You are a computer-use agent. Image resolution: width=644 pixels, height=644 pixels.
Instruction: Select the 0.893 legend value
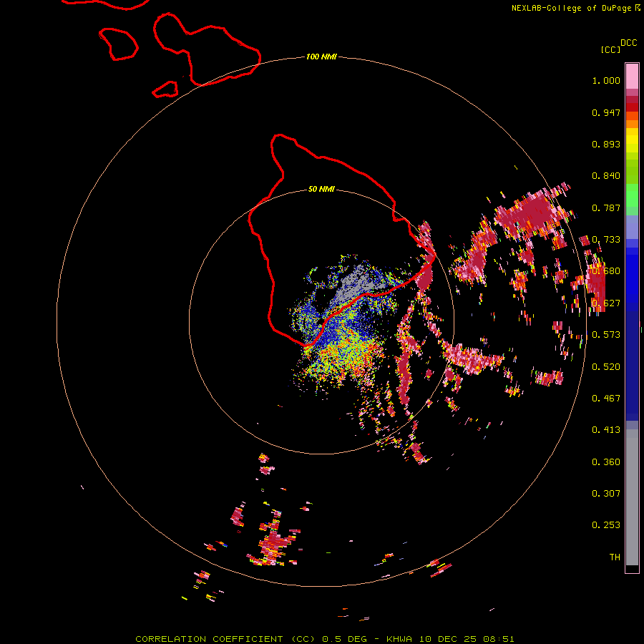coord(606,144)
